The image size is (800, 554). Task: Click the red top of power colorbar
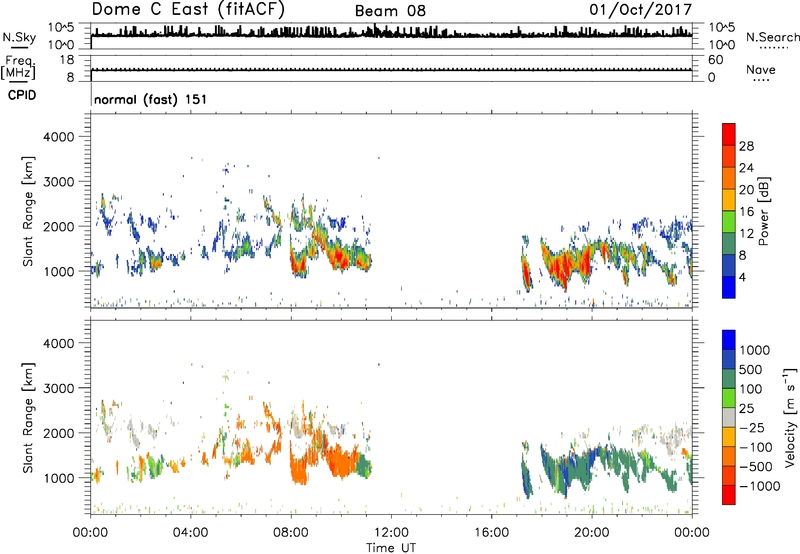(x=729, y=134)
